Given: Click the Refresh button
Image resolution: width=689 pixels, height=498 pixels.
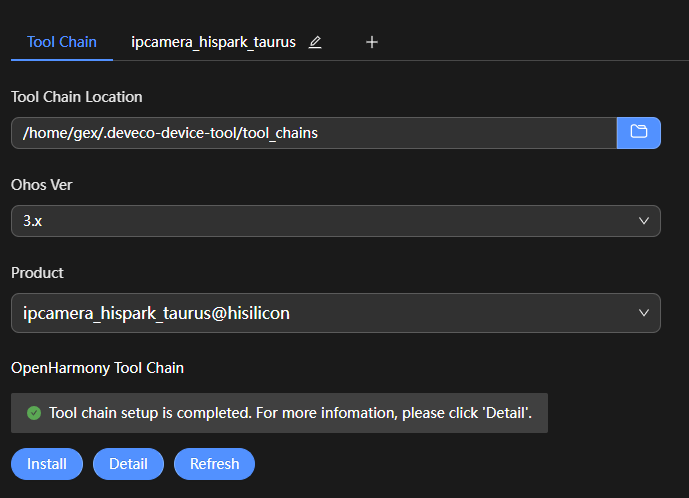Looking at the screenshot, I should [214, 464].
